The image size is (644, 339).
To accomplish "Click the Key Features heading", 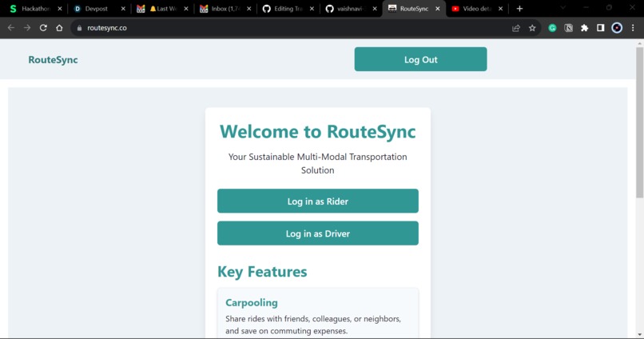I will pos(262,272).
